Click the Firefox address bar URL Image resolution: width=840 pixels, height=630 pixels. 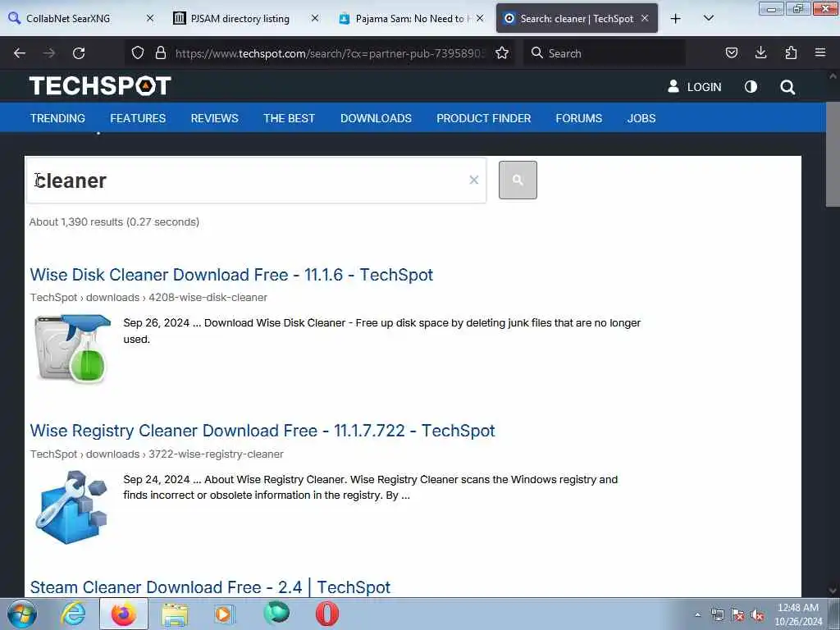coord(330,53)
